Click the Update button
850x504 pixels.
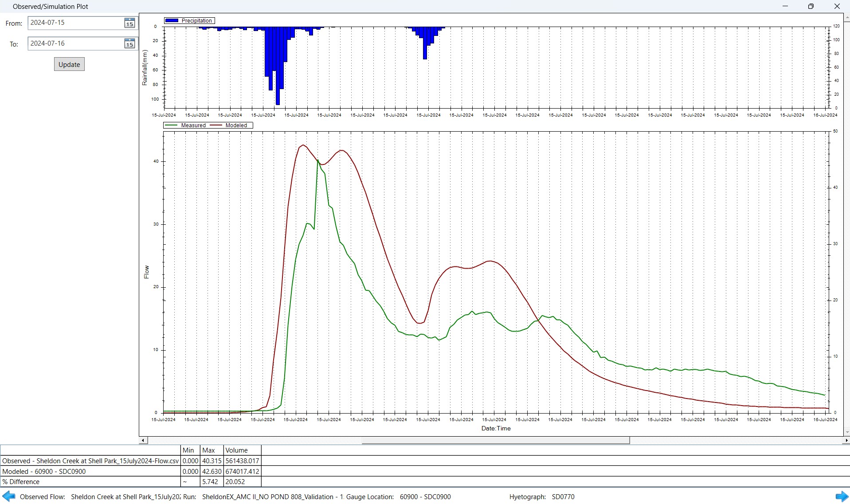tap(69, 64)
